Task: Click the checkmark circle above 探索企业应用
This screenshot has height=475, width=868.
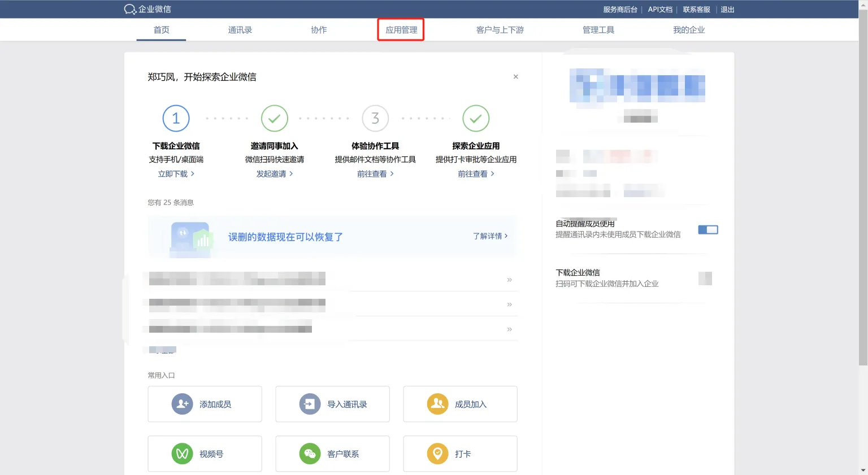Action: (476, 118)
